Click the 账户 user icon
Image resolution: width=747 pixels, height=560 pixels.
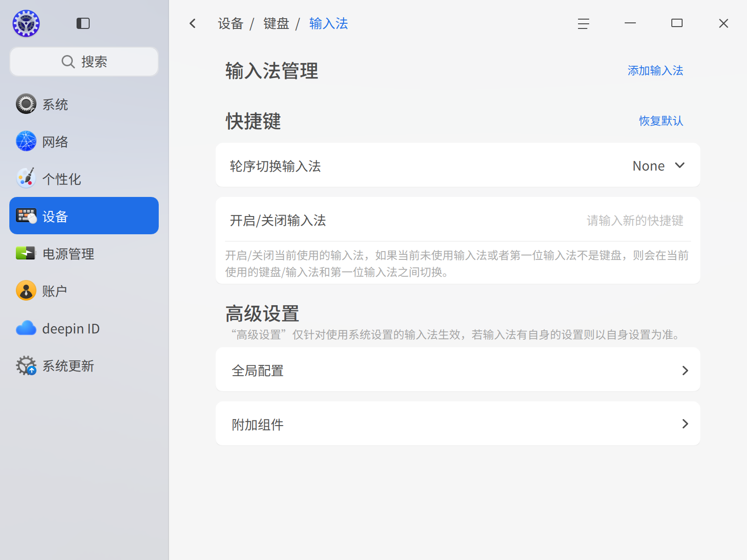tap(26, 291)
